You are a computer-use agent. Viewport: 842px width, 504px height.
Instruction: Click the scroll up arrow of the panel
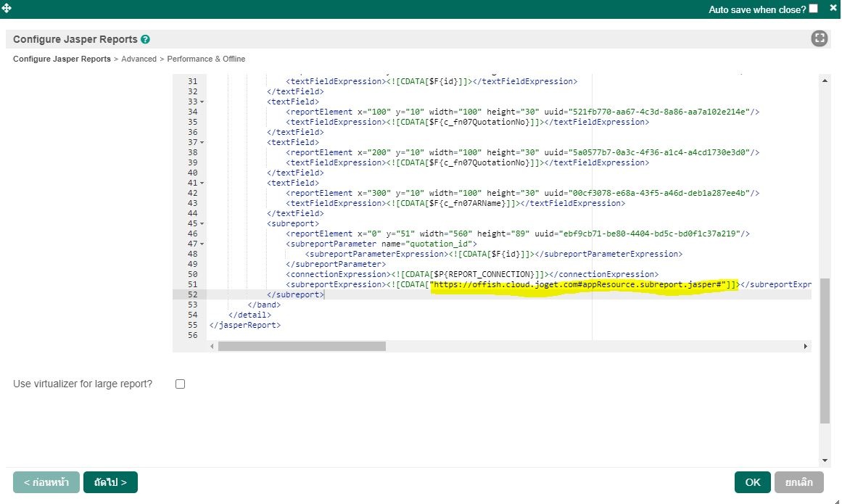coord(825,79)
